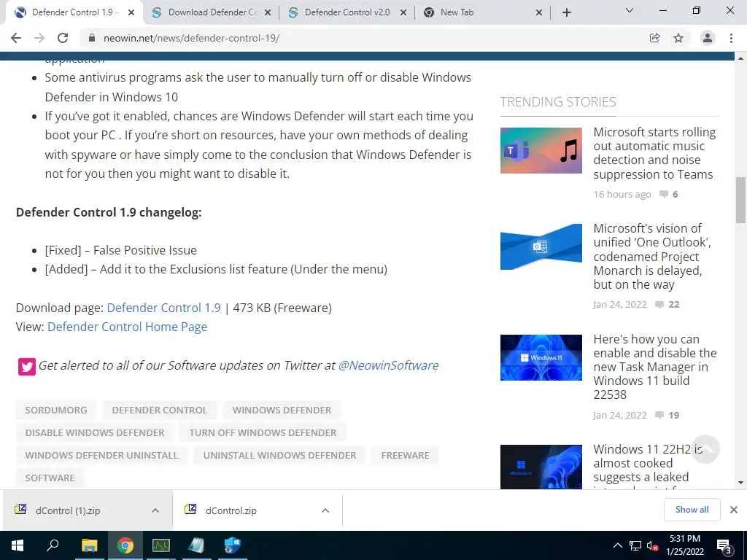This screenshot has height=560, width=747.
Task: Select TURN OFF WINDOWS DEFENDER tag
Action: click(x=263, y=432)
